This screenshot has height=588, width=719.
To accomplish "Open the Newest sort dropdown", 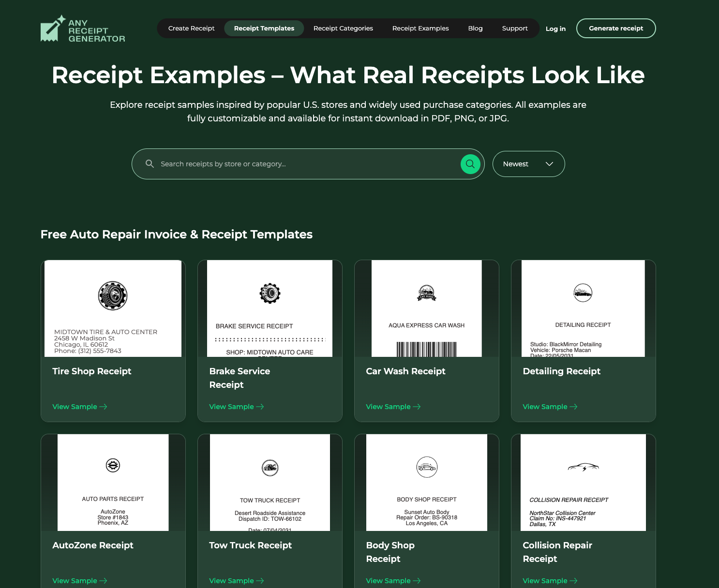I will pos(528,164).
